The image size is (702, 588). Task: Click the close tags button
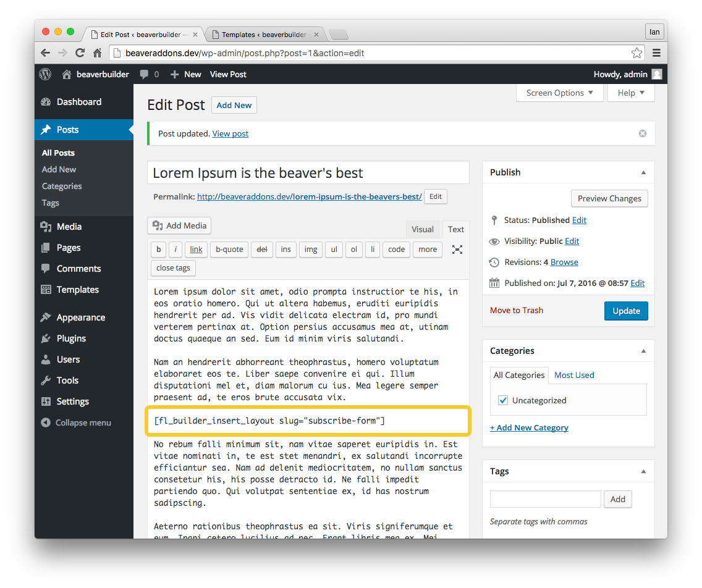[173, 268]
